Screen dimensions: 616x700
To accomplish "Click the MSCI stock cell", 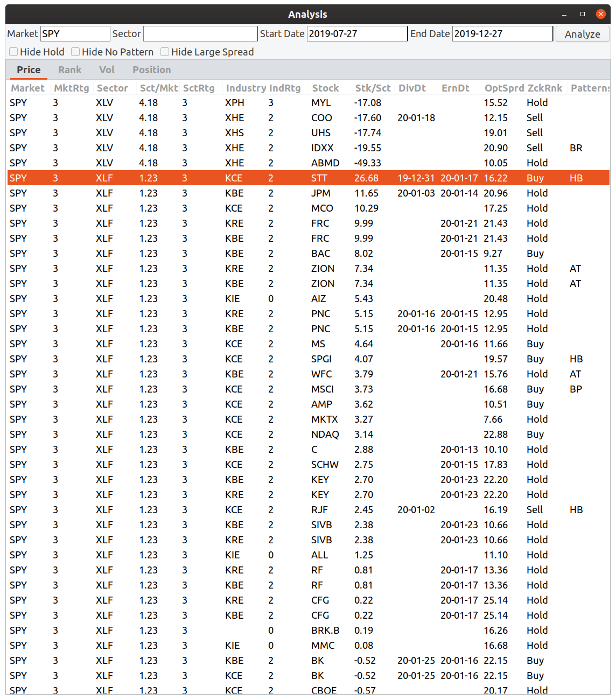I will pos(323,389).
